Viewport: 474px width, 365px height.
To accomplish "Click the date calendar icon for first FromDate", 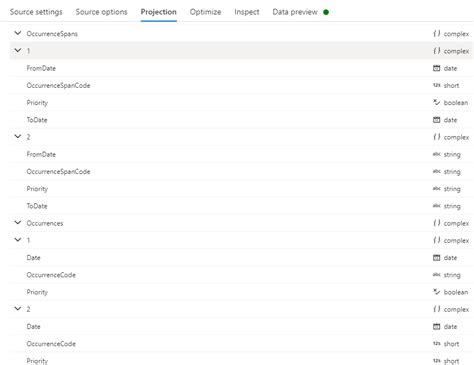I will coord(437,68).
